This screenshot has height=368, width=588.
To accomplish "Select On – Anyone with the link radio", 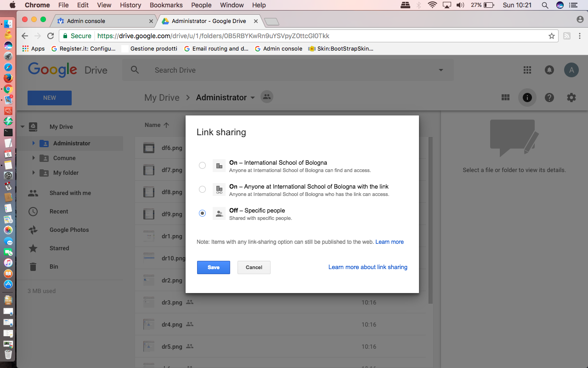I will [x=202, y=190].
